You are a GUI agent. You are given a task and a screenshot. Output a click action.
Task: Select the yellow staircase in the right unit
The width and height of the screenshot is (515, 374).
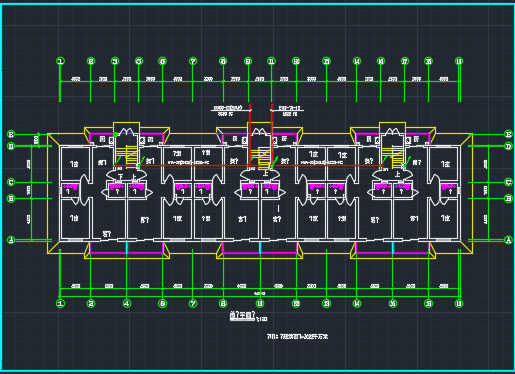click(x=393, y=157)
